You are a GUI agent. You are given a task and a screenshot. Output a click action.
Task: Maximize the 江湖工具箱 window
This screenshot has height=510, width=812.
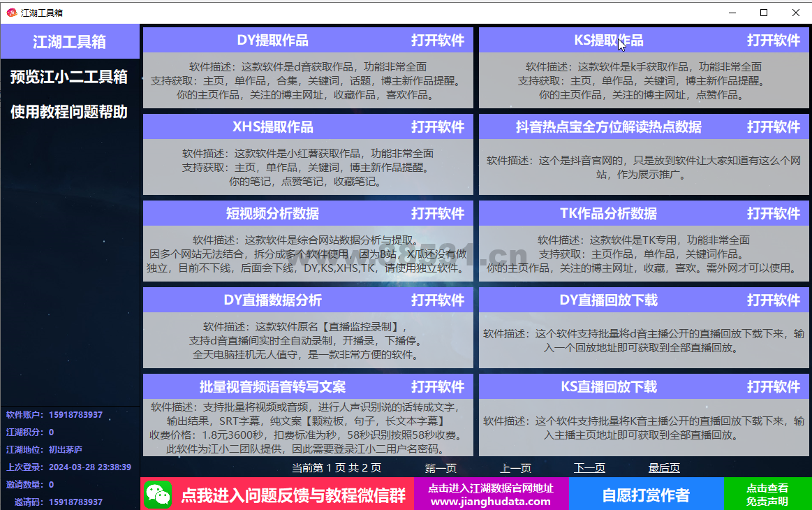coord(764,13)
